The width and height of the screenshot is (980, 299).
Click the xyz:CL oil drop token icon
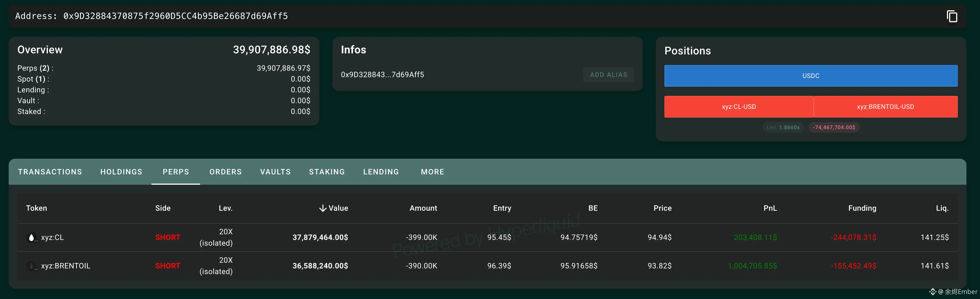click(32, 238)
